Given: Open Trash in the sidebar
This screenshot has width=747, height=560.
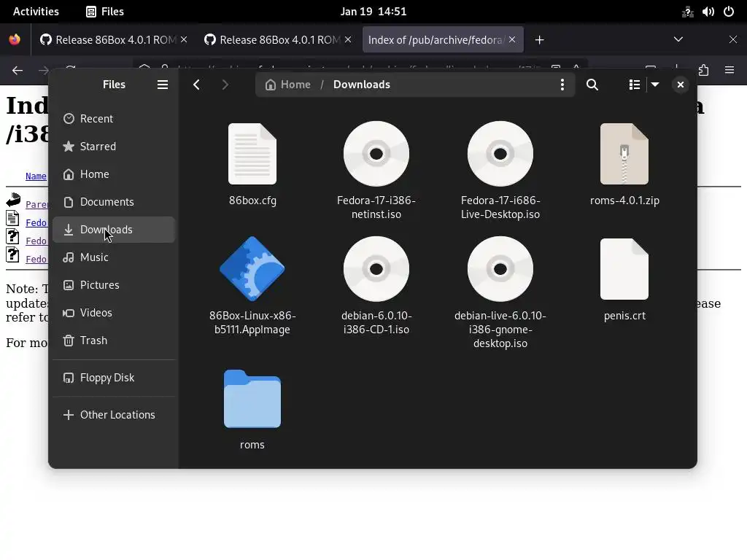Looking at the screenshot, I should click(114, 341).
